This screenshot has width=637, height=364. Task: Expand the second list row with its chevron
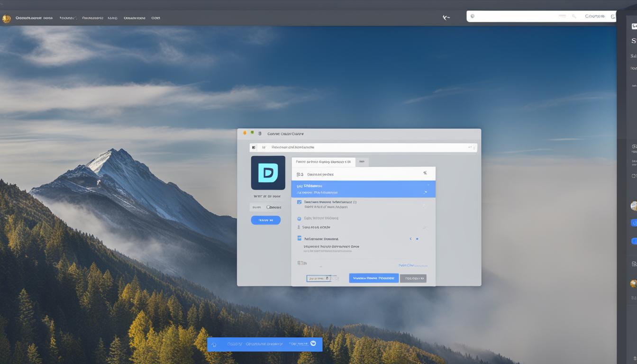click(x=424, y=205)
